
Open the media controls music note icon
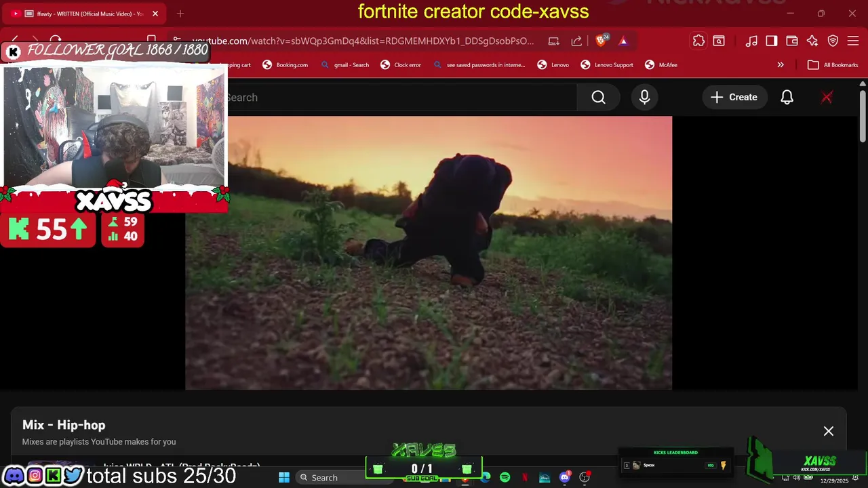(751, 41)
